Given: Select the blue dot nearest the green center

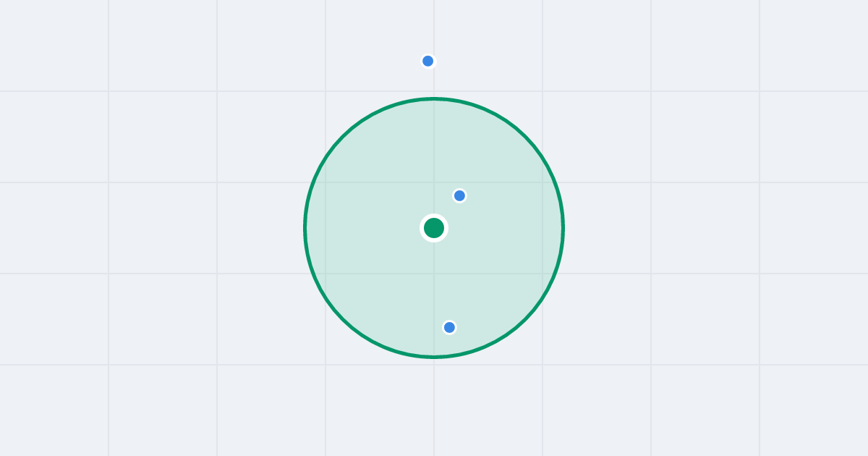Looking at the screenshot, I should point(459,195).
